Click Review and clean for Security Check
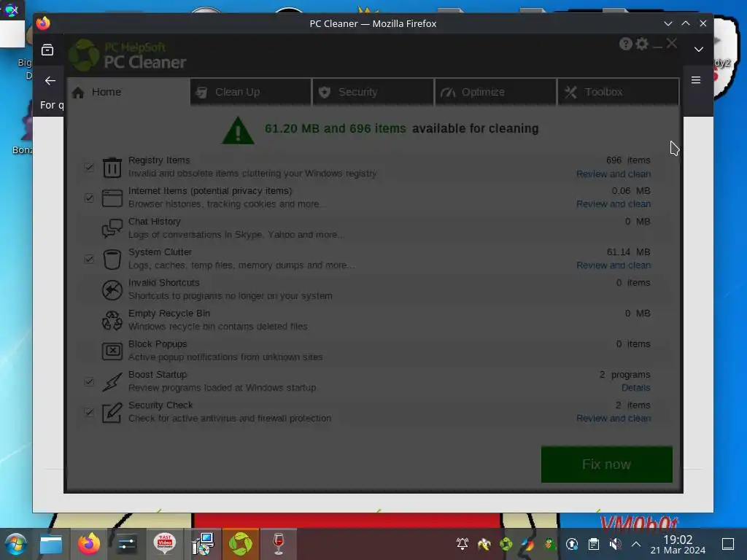 pyautogui.click(x=613, y=418)
